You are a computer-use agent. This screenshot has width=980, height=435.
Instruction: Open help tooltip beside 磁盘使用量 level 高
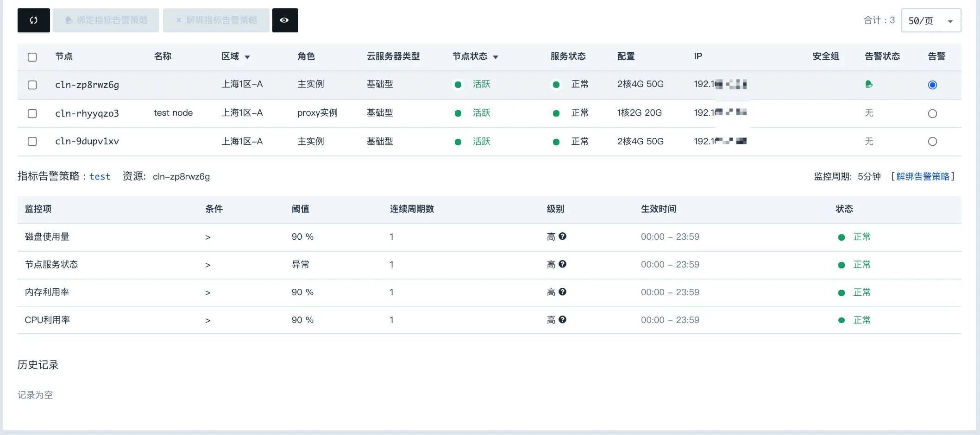click(562, 236)
